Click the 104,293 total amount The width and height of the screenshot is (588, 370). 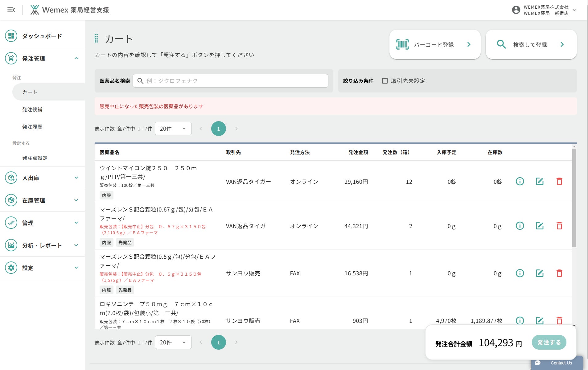(x=496, y=343)
